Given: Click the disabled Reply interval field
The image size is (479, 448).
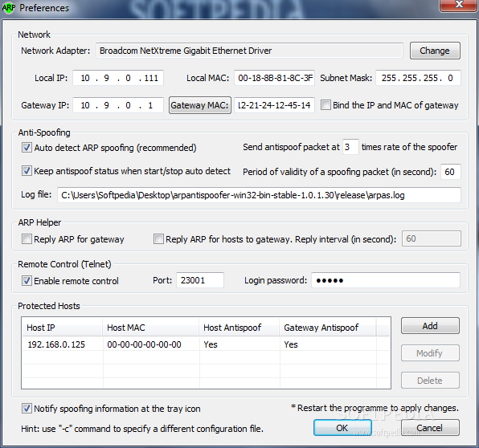Looking at the screenshot, I should (x=432, y=238).
